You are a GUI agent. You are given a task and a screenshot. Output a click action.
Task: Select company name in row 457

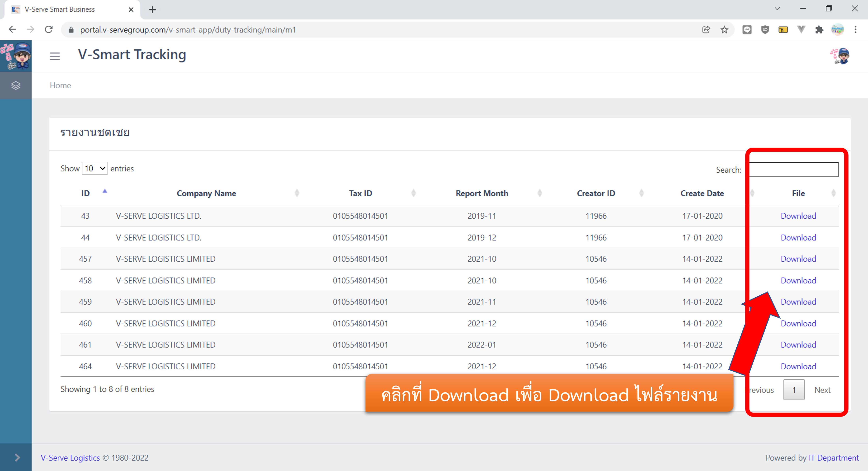click(166, 259)
